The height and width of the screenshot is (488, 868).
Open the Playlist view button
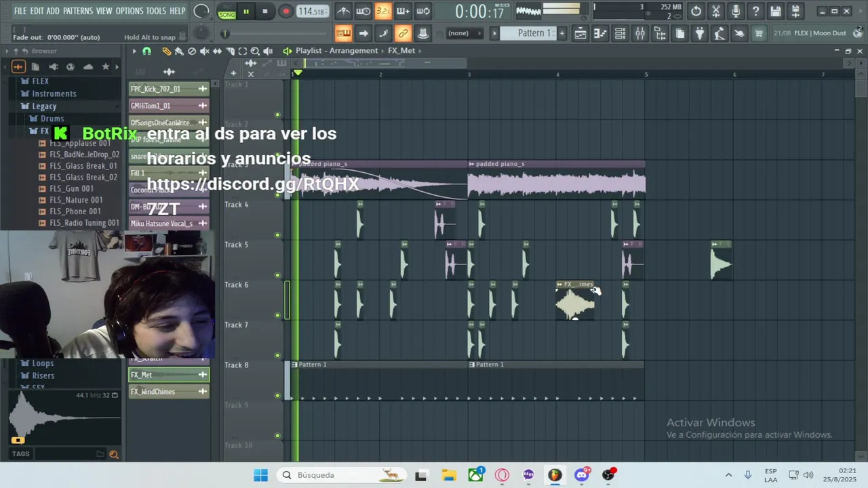pos(580,33)
